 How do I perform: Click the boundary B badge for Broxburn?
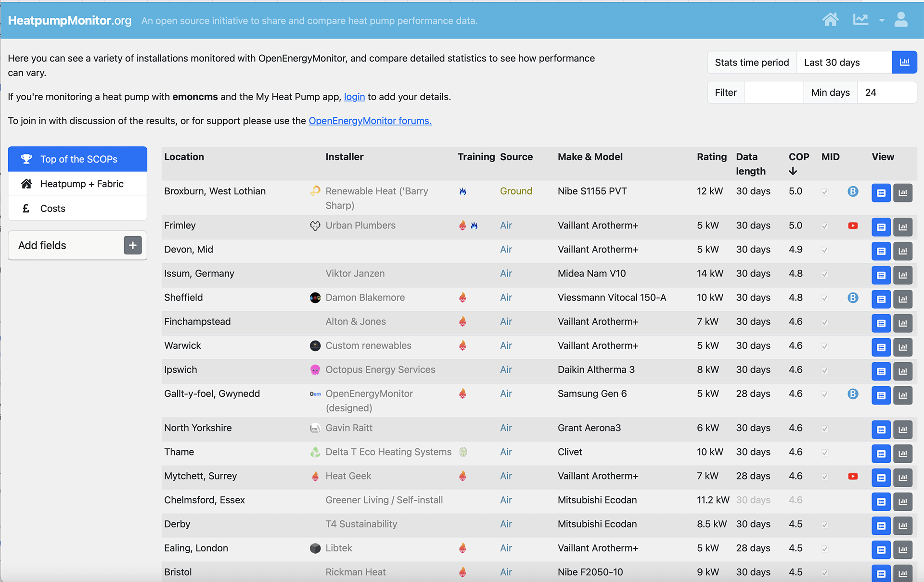853,191
